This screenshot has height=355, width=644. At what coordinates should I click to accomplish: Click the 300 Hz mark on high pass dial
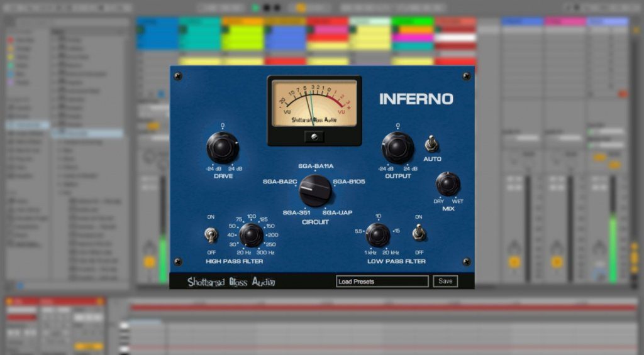click(x=265, y=253)
